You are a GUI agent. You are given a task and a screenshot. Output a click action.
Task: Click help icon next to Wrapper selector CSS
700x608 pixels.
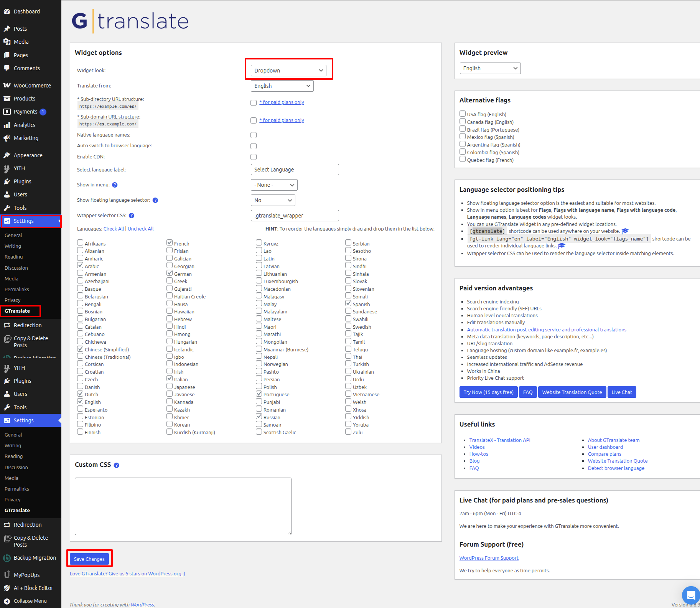(x=132, y=216)
